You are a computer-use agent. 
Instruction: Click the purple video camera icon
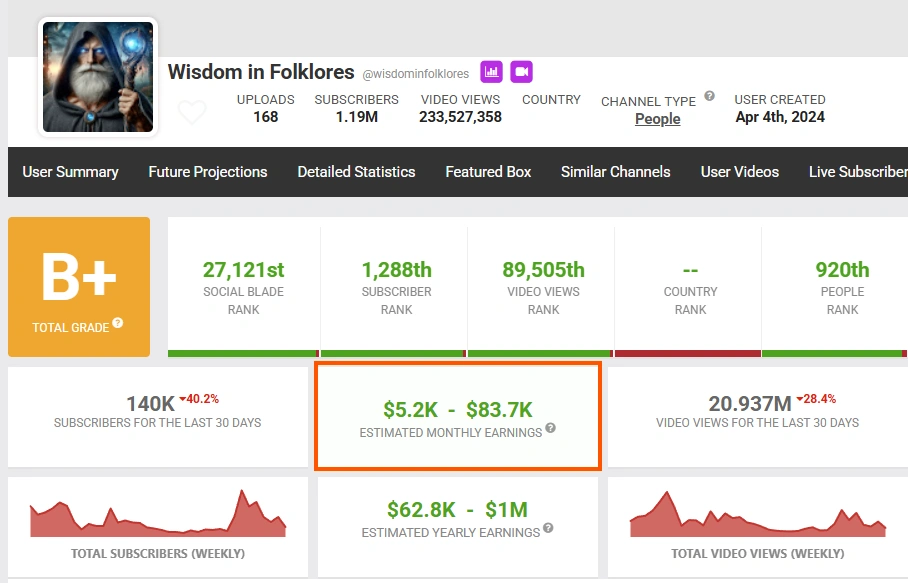(521, 72)
